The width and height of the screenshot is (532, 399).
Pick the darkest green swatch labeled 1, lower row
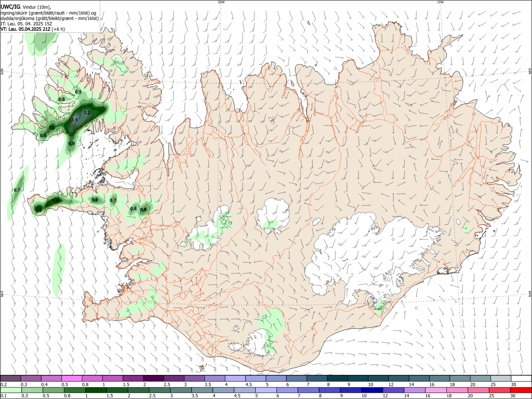coord(96,390)
